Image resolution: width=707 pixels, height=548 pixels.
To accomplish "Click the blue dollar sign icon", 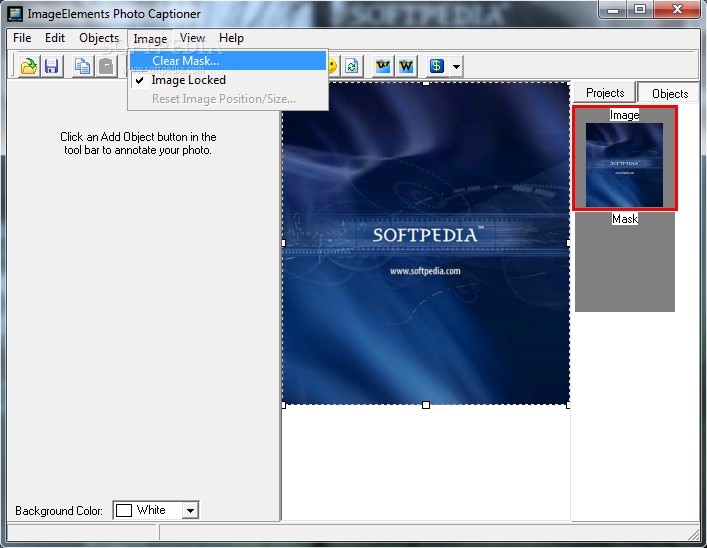I will click(436, 66).
